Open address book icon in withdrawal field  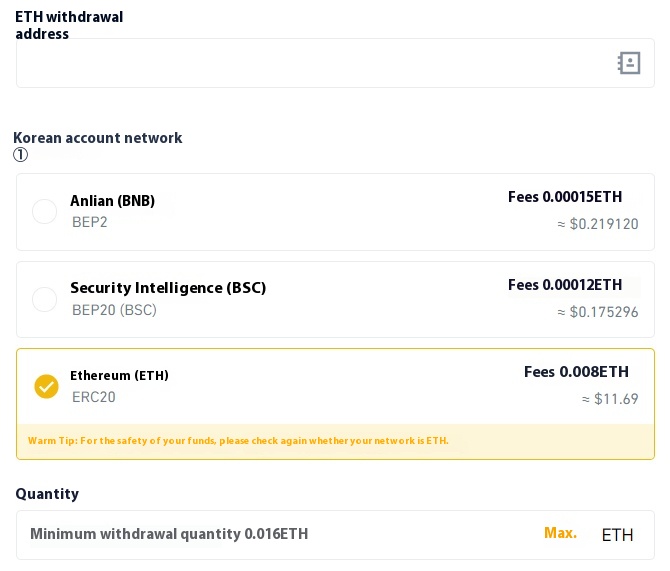tap(628, 63)
